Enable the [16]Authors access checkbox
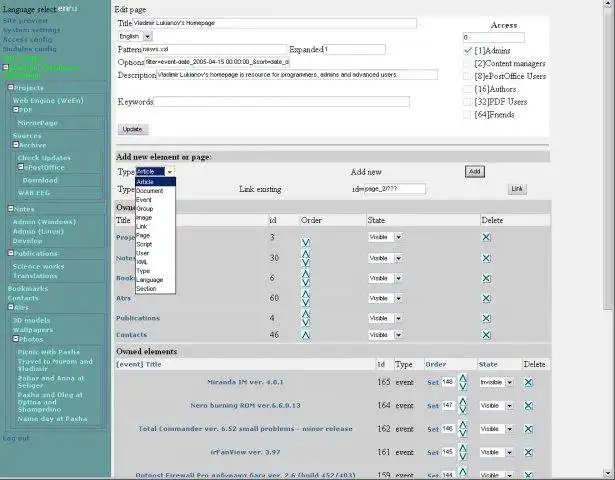Image resolution: width=615 pixels, height=480 pixels. point(467,89)
